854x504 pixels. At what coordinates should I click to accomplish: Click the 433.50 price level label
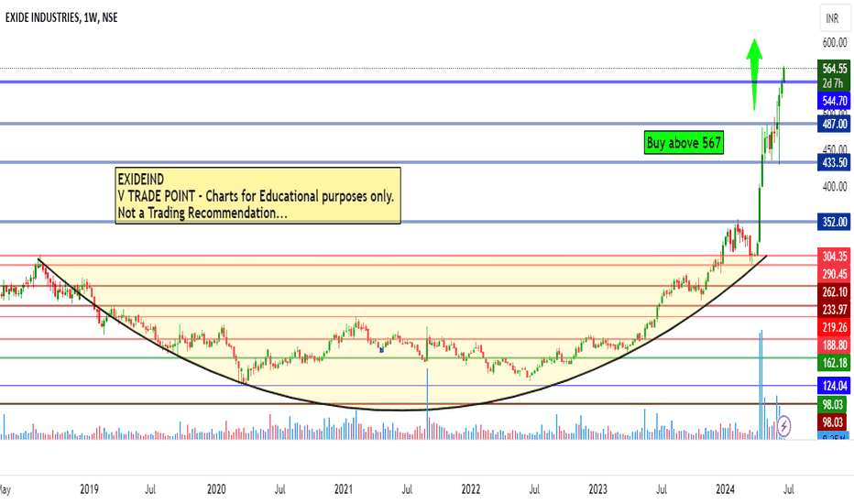[x=835, y=162]
